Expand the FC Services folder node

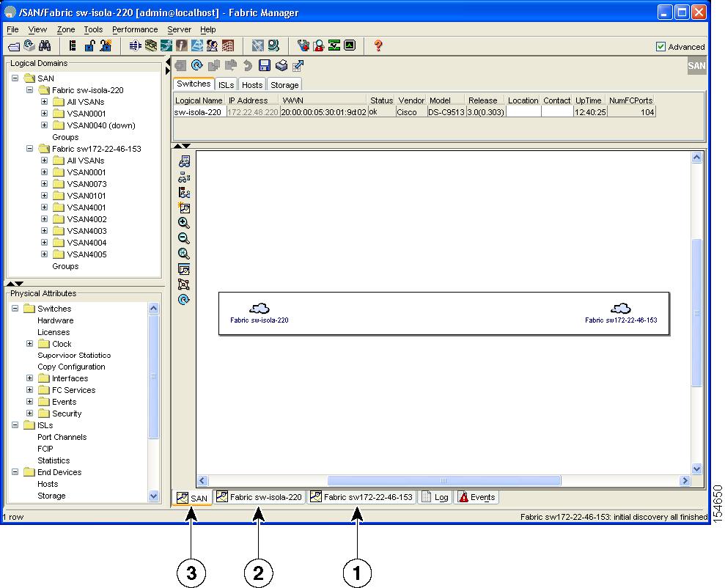29,390
